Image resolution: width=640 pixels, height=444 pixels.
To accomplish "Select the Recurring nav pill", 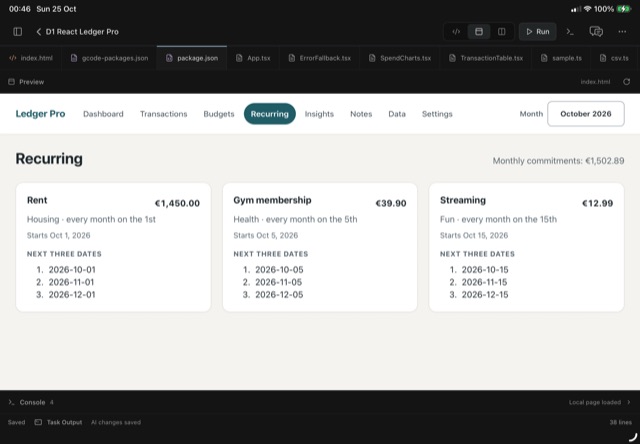I will 269,114.
